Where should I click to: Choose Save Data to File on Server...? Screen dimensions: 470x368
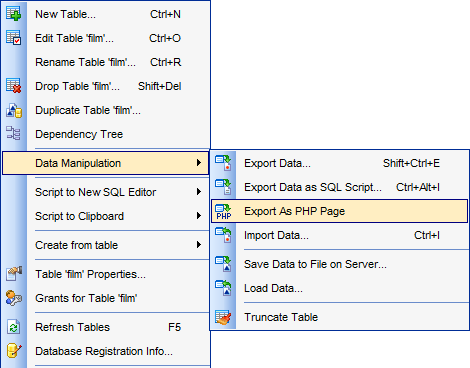[340, 264]
